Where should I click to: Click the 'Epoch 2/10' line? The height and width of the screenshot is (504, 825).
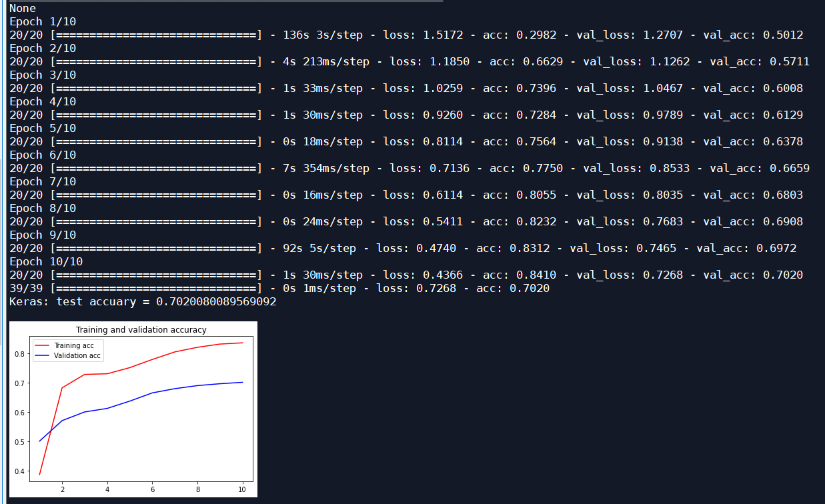43,48
